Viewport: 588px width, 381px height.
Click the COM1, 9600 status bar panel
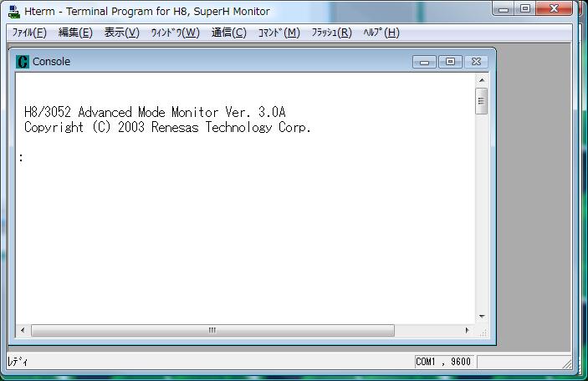point(443,363)
